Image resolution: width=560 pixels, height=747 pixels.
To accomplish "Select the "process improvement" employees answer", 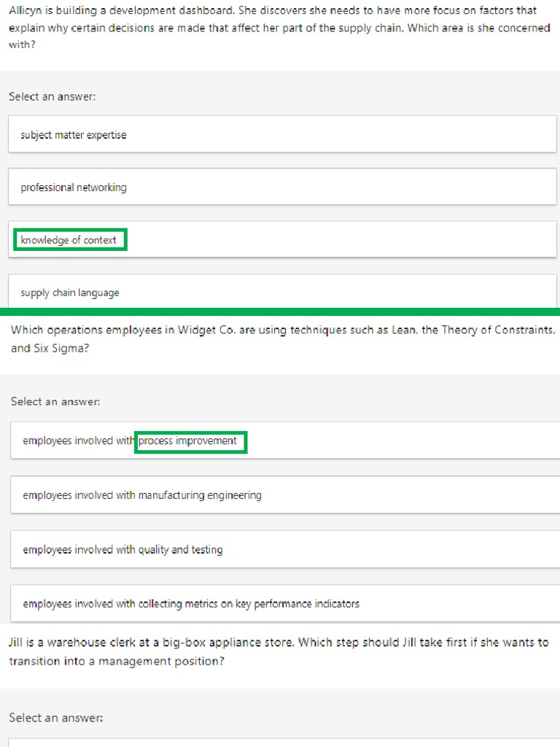I will coord(188,441).
